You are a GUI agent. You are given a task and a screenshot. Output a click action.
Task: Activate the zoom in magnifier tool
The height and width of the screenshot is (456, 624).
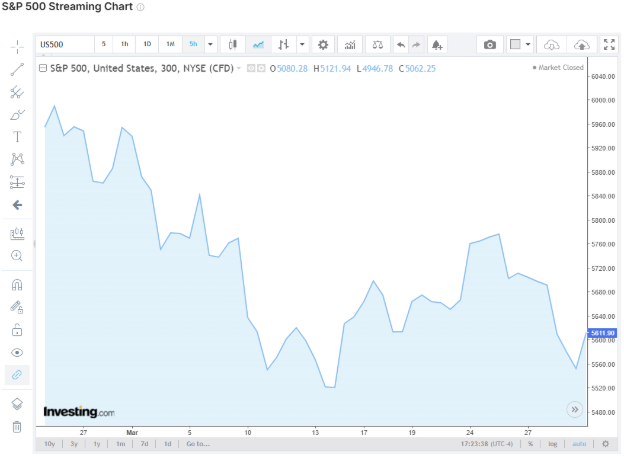pyautogui.click(x=17, y=255)
